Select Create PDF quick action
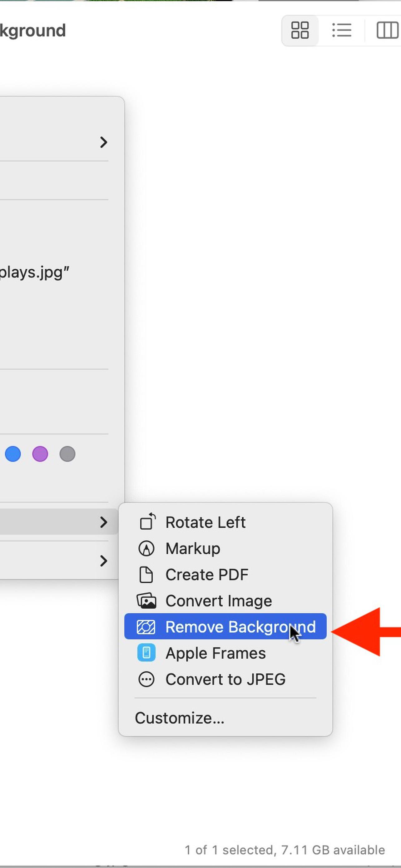401x868 pixels. coord(225,575)
